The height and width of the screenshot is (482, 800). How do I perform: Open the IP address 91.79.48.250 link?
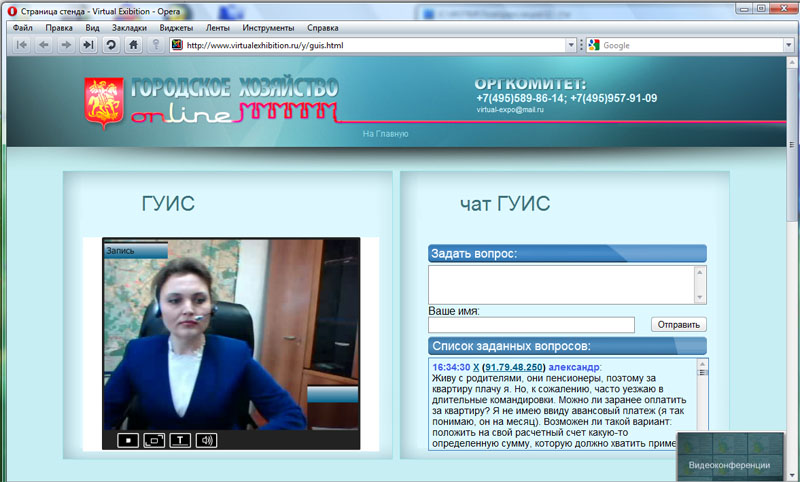tap(514, 367)
